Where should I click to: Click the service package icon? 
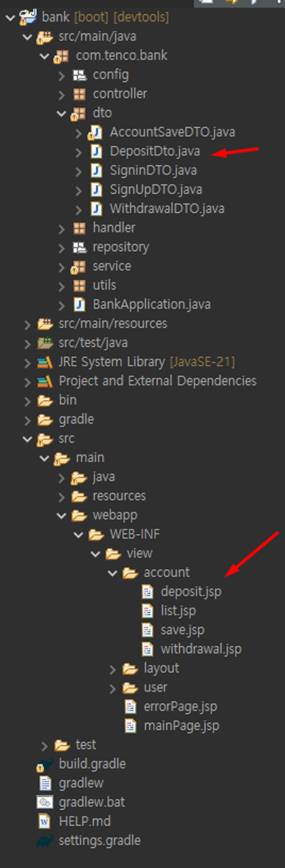pos(79,267)
